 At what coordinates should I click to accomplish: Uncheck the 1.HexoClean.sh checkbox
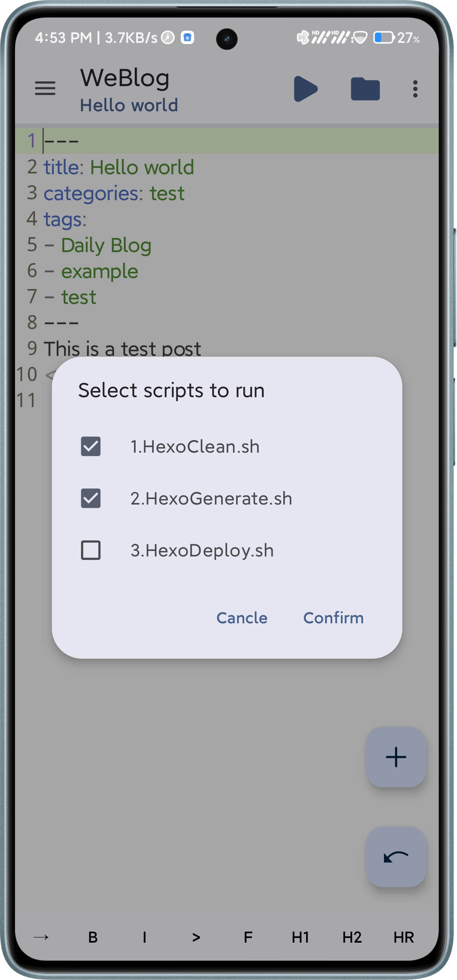point(91,446)
